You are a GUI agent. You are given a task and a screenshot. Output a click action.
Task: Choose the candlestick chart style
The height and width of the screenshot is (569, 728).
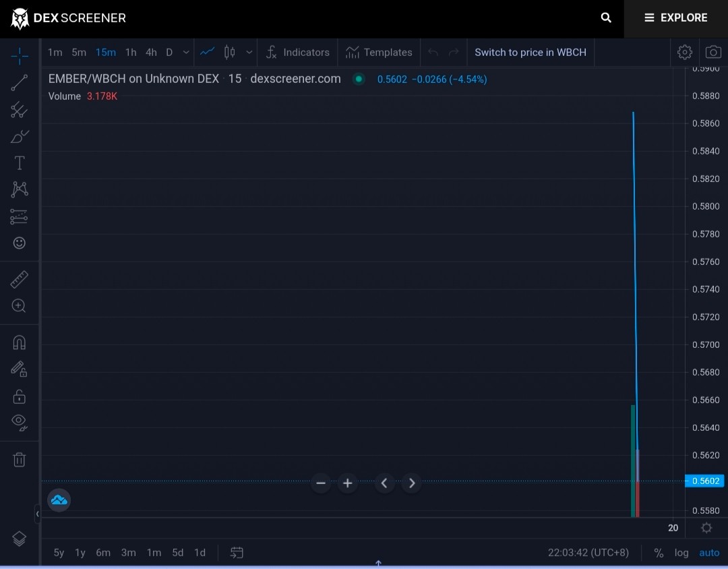229,52
